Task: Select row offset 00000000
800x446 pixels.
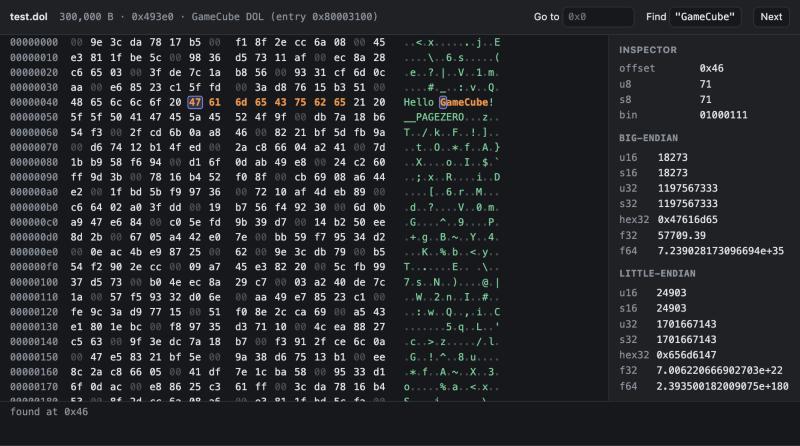Action: pos(34,42)
